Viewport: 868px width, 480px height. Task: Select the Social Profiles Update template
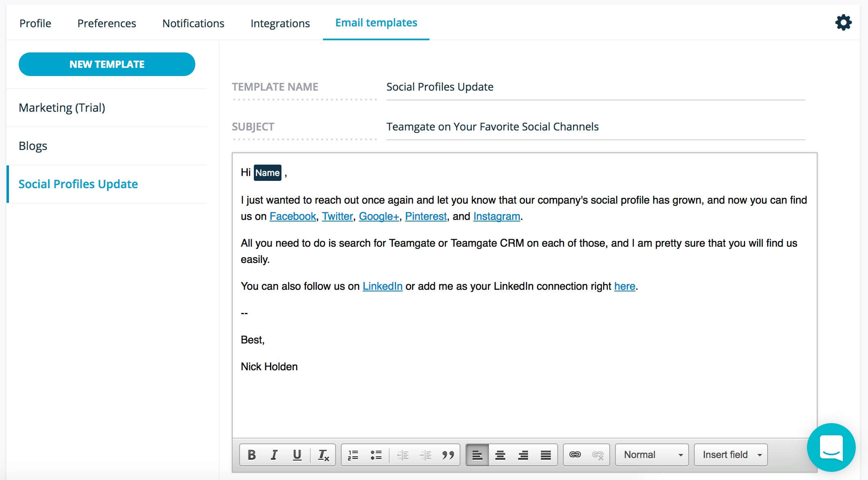[107, 184]
